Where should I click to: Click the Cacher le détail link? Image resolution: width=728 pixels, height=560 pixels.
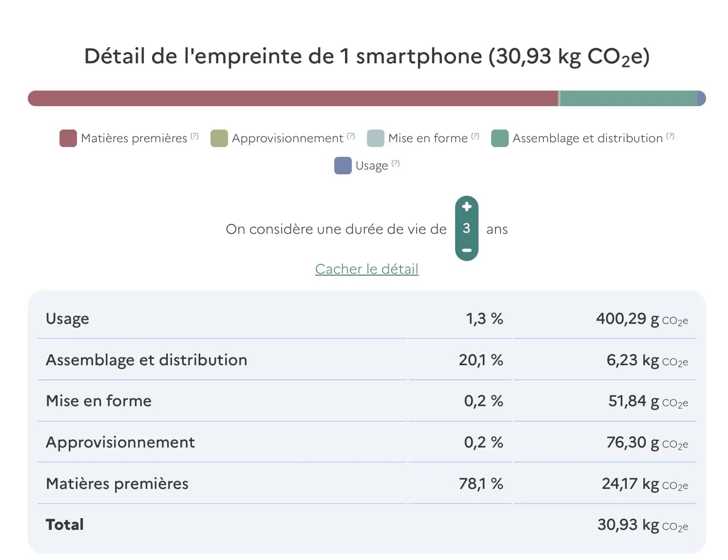(366, 269)
